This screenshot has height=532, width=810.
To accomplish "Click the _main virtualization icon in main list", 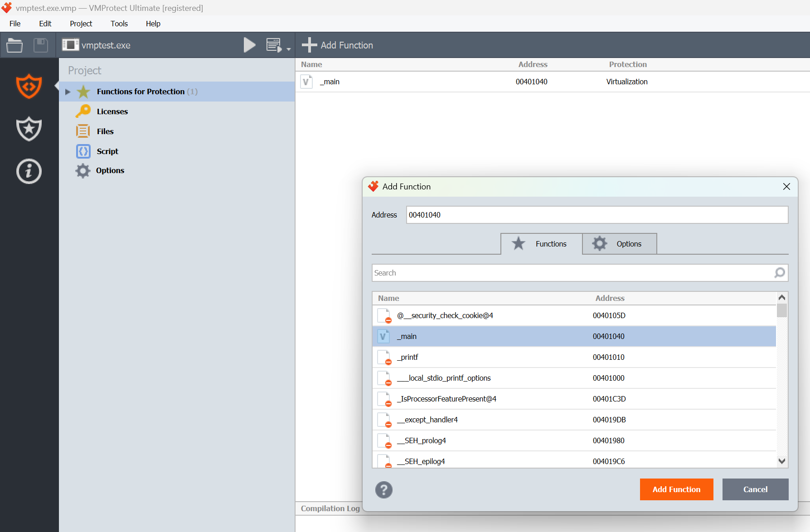I will point(306,82).
